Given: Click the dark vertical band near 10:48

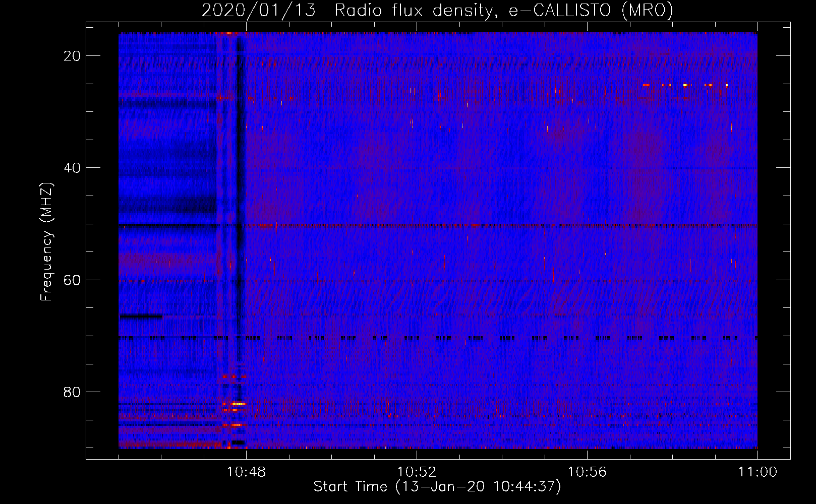Looking at the screenshot, I should click(240, 202).
